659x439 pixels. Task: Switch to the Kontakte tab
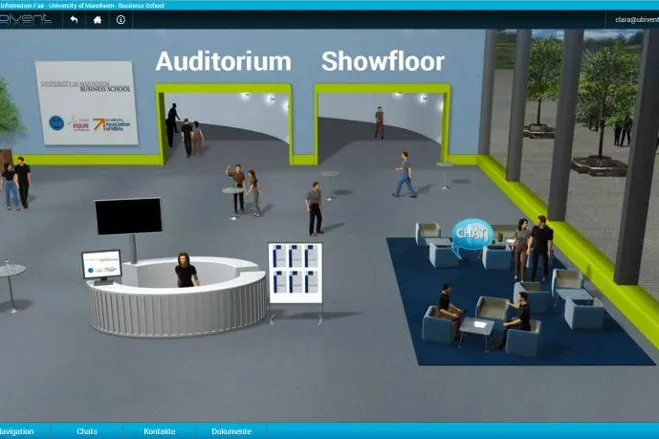[x=159, y=431]
